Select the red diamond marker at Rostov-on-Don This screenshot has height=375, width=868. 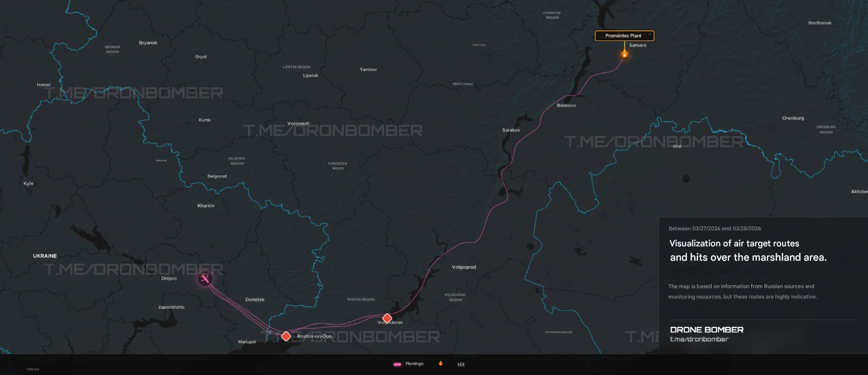click(286, 336)
